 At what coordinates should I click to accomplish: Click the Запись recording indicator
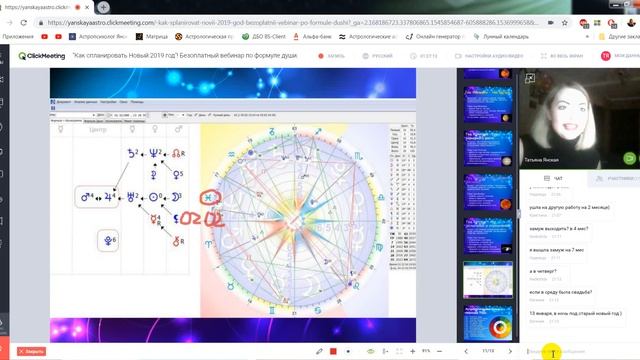coord(331,56)
